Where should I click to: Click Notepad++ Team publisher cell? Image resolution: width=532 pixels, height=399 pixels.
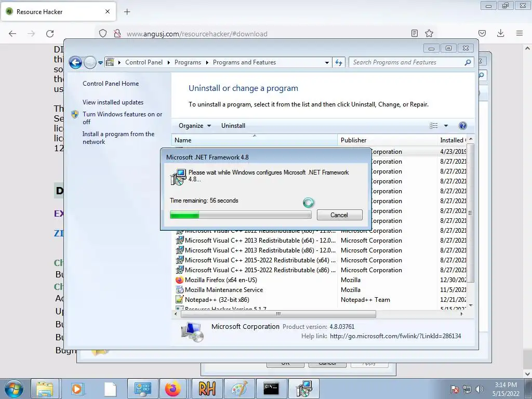tap(365, 300)
